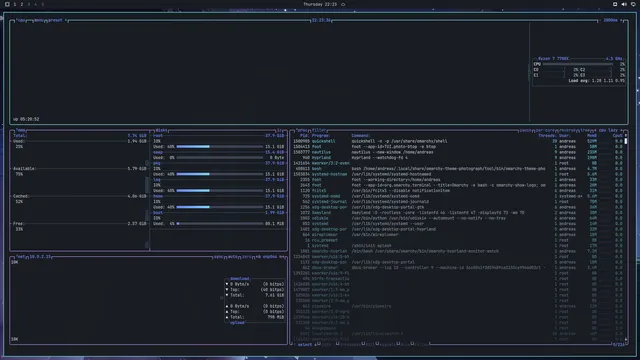This screenshot has width=640, height=360.
Task: Switch to workspace 4
Action: [36, 4]
